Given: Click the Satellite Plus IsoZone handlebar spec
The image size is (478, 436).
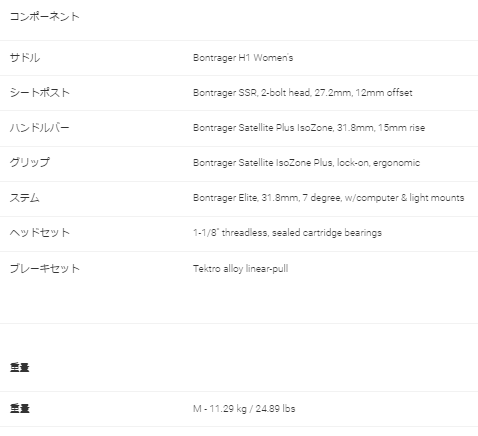Looking at the screenshot, I should tap(309, 128).
